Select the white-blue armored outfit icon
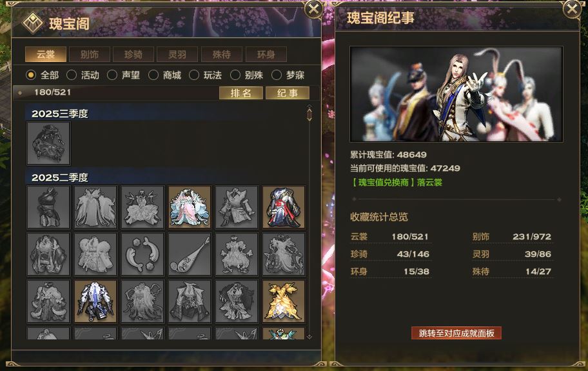Viewport: 588px width, 371px height. point(95,301)
